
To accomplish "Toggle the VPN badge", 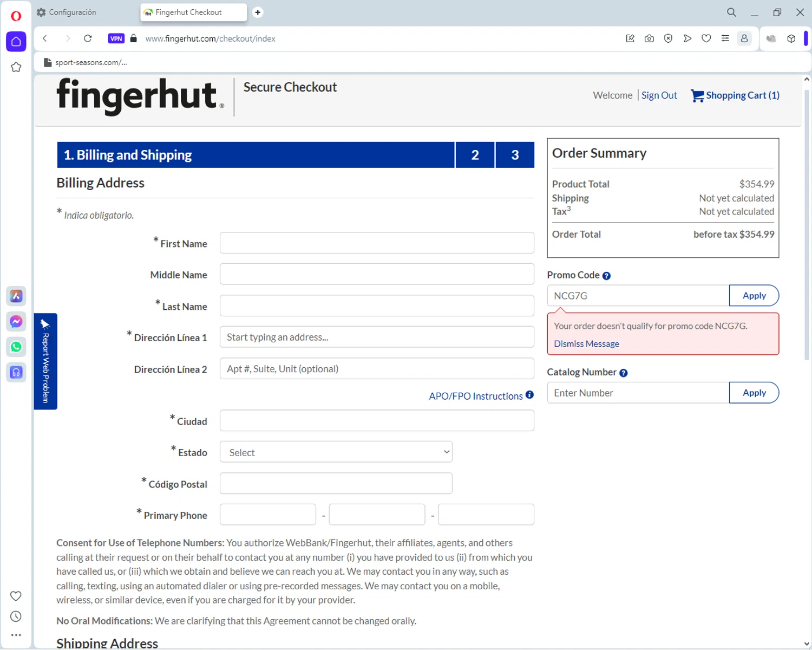I will click(116, 38).
